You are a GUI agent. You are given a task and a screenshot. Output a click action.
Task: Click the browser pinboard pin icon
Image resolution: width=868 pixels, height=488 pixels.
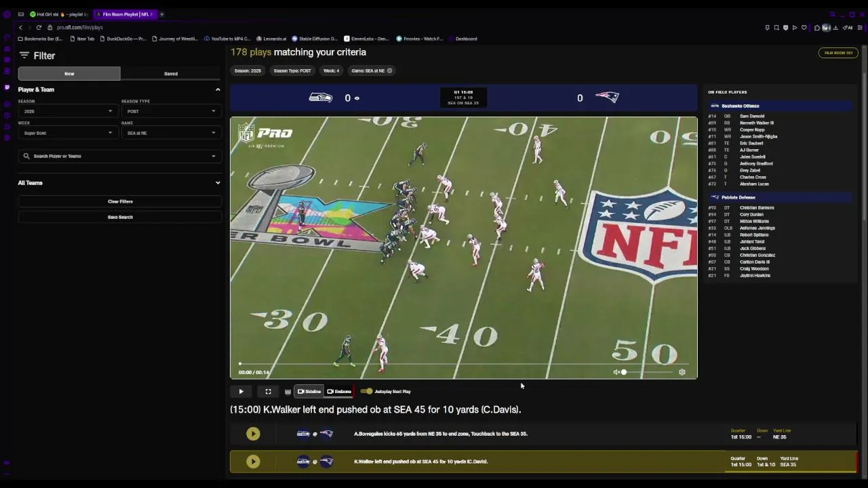point(767,28)
